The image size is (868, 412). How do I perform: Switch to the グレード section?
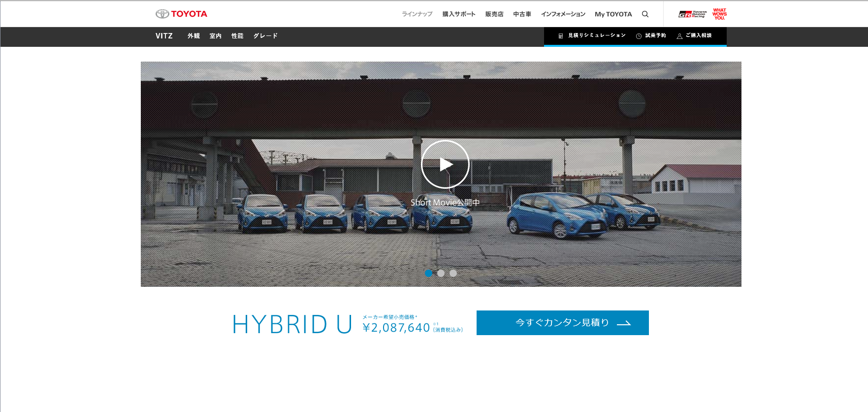pyautogui.click(x=265, y=36)
